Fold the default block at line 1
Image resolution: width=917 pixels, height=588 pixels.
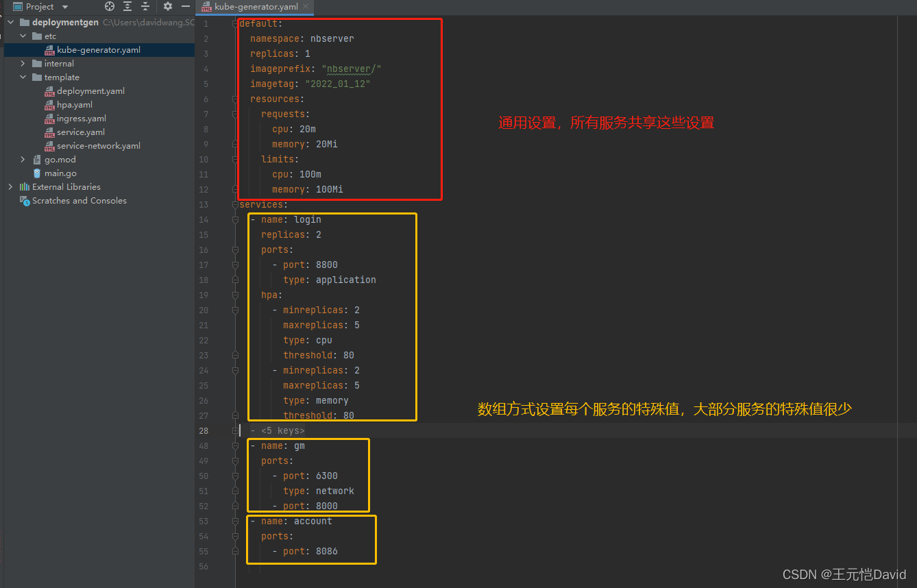(235, 24)
